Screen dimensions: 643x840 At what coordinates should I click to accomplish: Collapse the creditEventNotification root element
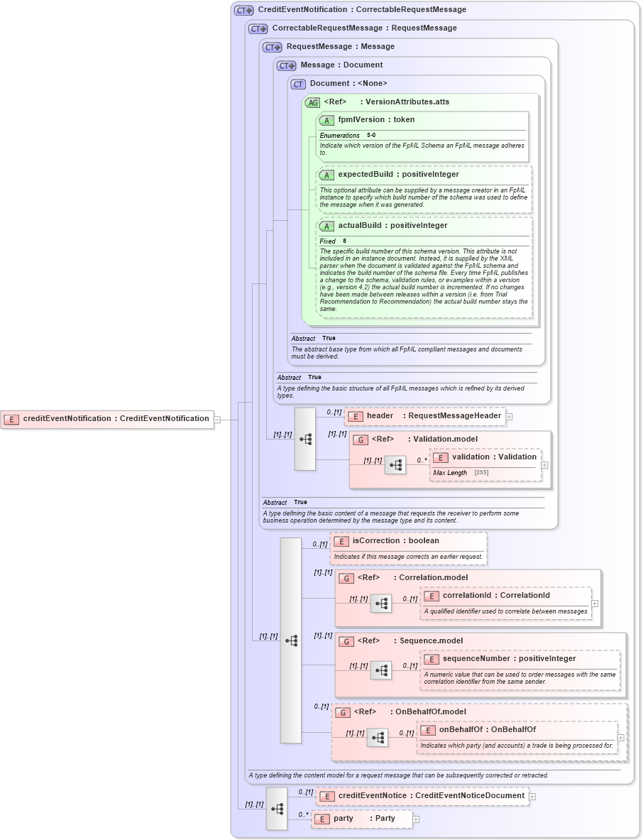pos(217,420)
